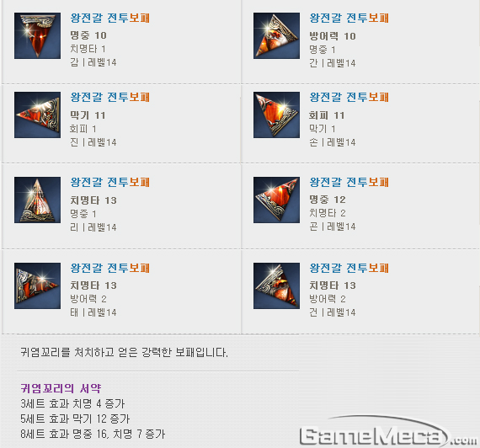Select the 건 talisman icon with 치명타 13
Viewport: 480px width, 448px height.
276,285
